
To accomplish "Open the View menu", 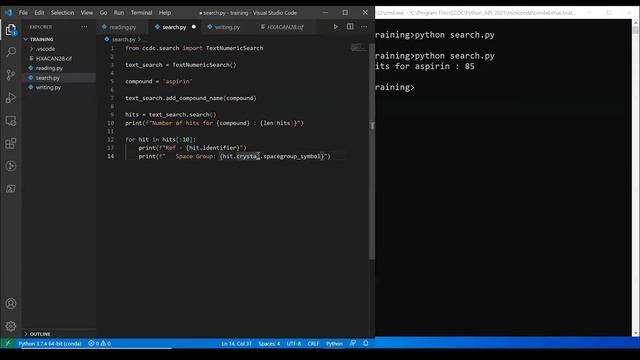I will tap(87, 13).
